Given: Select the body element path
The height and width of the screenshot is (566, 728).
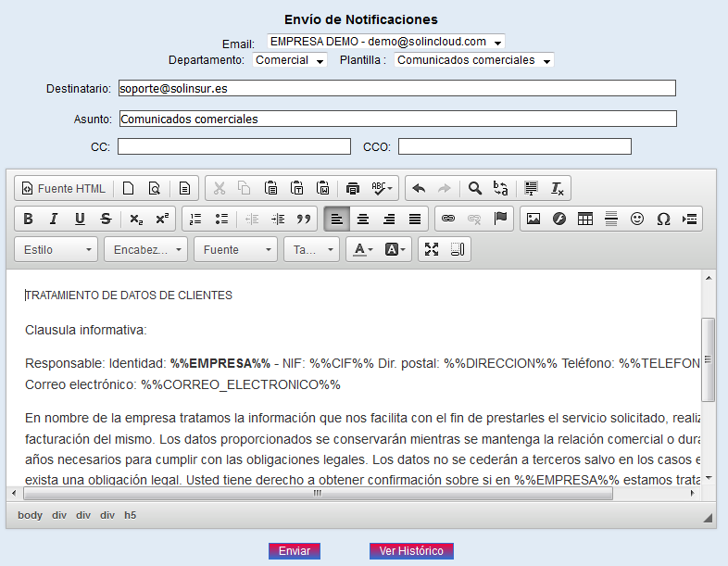Looking at the screenshot, I should [x=31, y=515].
